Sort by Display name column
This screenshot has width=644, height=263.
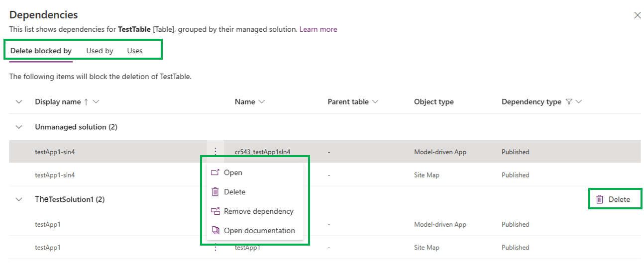58,102
